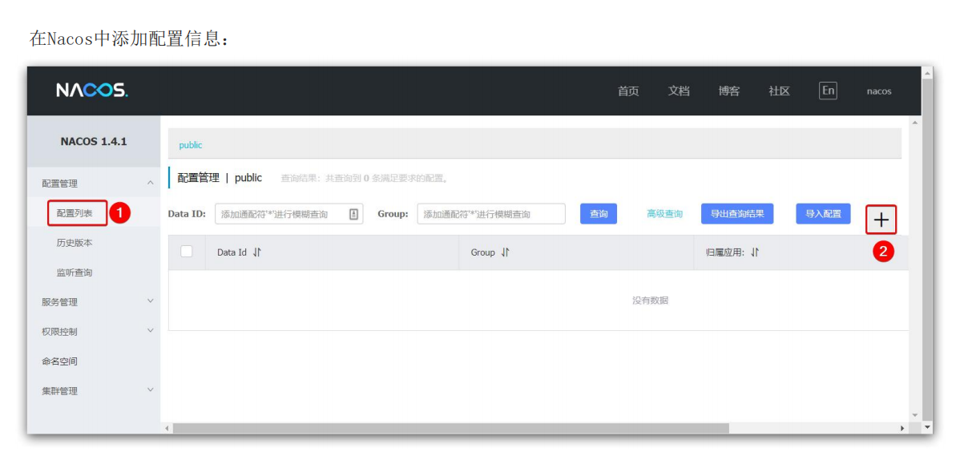The height and width of the screenshot is (452, 980).
Task: Open 命名空间 in the sidebar
Action: pos(60,361)
